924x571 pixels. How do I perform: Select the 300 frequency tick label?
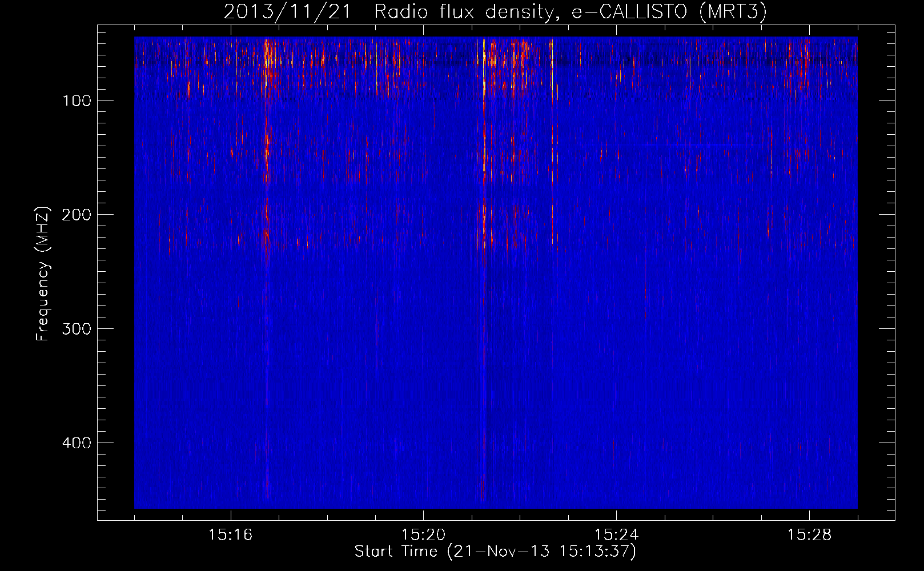(76, 329)
